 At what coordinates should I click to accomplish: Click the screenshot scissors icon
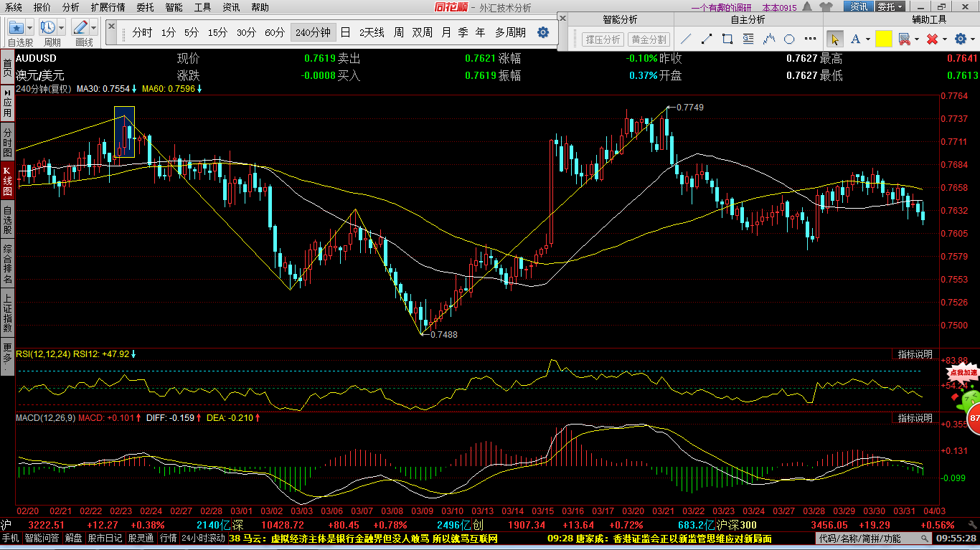pyautogui.click(x=904, y=39)
